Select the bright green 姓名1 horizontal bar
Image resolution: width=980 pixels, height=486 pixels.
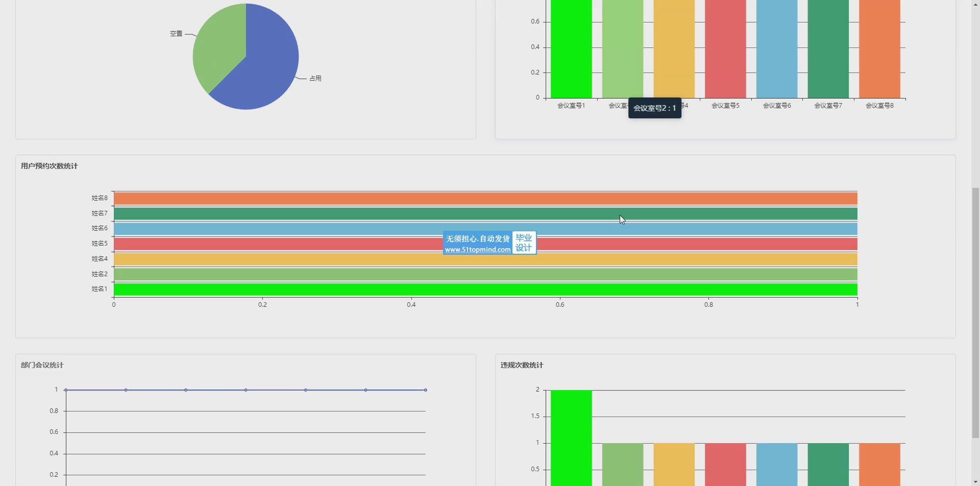(x=485, y=289)
